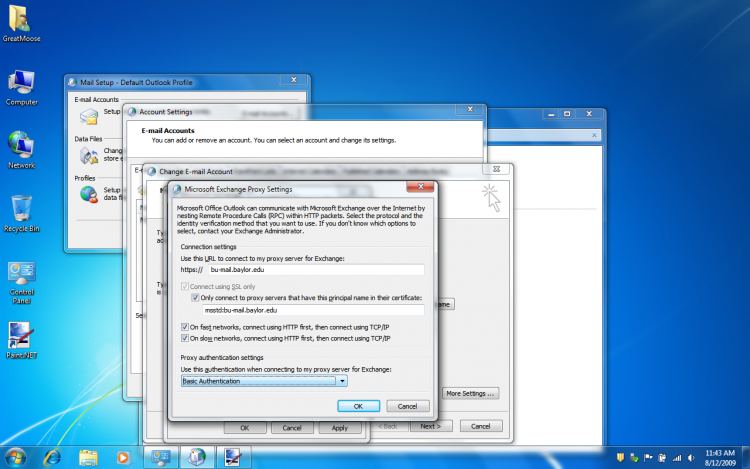This screenshot has height=469, width=750.
Task: Switch to Control Panel taskbar button
Action: point(161,458)
